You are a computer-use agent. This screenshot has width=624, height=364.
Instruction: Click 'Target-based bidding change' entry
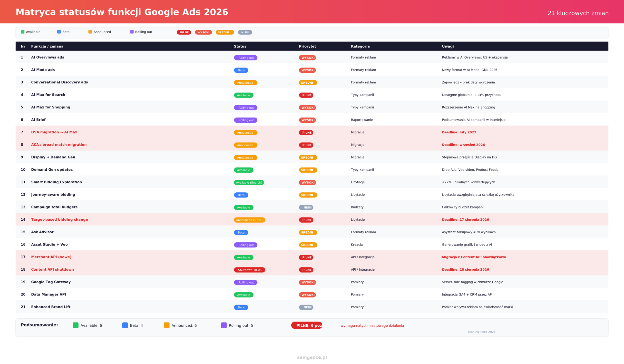[59, 220]
